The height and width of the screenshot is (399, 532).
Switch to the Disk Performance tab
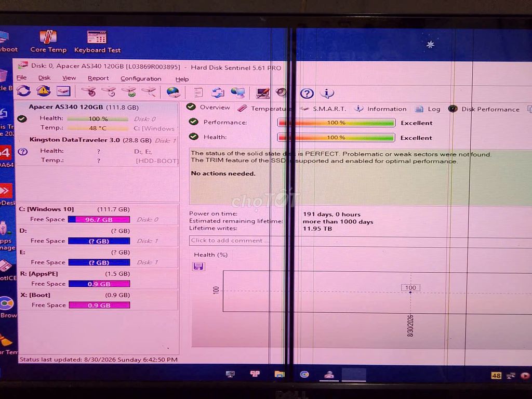[484, 109]
